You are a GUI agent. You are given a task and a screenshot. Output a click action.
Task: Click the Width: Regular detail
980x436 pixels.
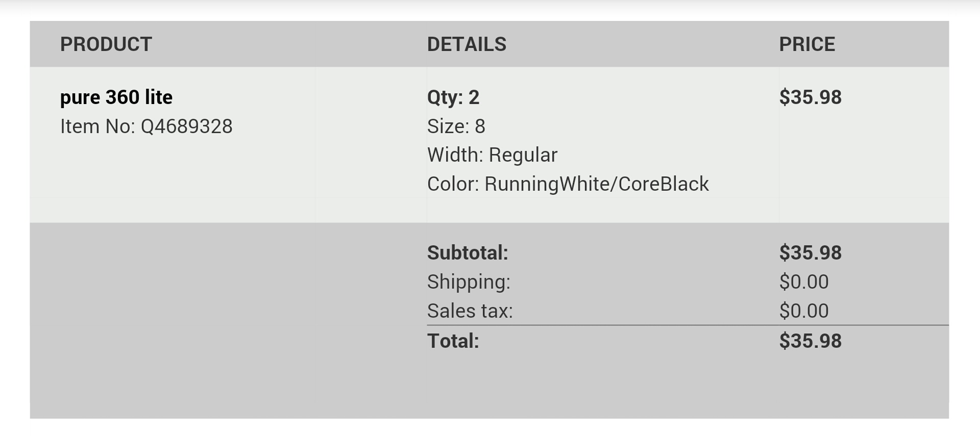pyautogui.click(x=492, y=155)
